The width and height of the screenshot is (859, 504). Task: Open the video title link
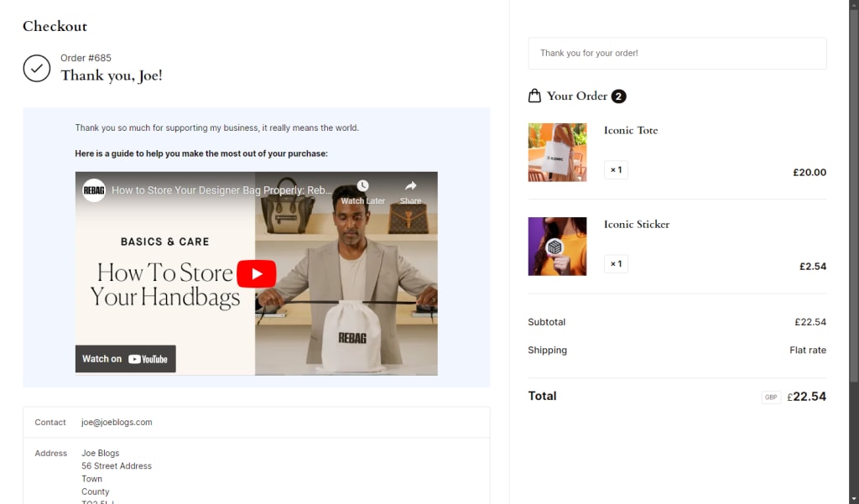click(221, 190)
